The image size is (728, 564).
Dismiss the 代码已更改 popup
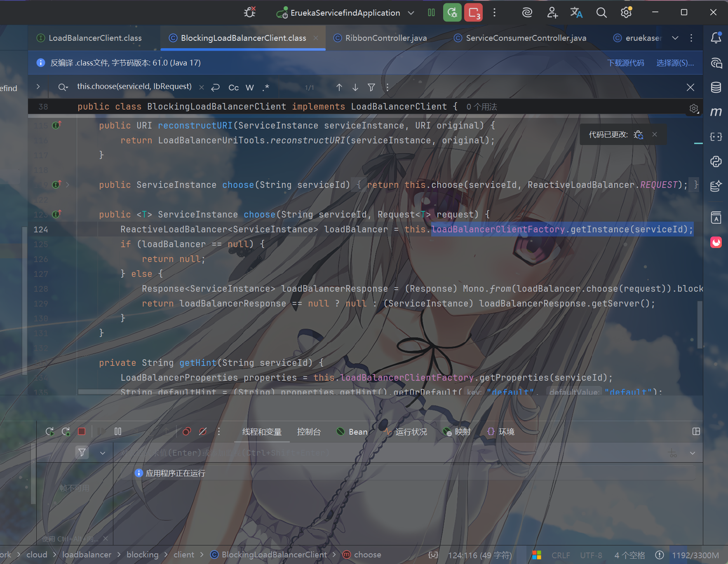tap(655, 134)
